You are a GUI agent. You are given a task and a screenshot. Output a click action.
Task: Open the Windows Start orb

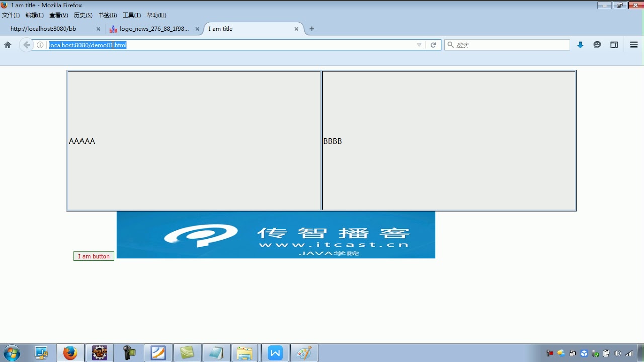(x=11, y=353)
